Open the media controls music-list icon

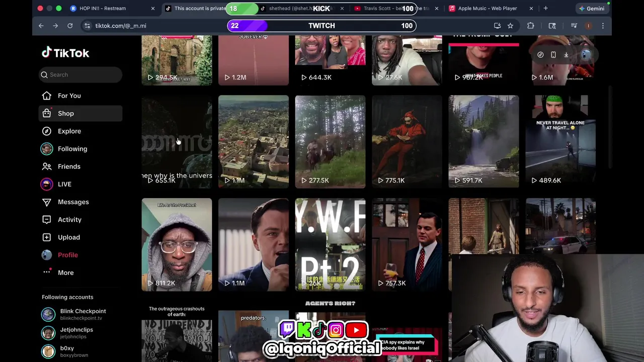point(574,26)
